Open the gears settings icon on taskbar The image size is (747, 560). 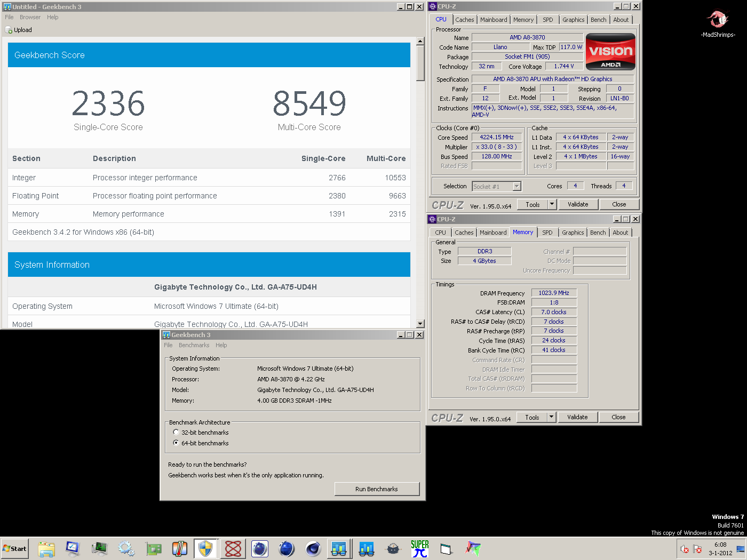click(x=126, y=549)
